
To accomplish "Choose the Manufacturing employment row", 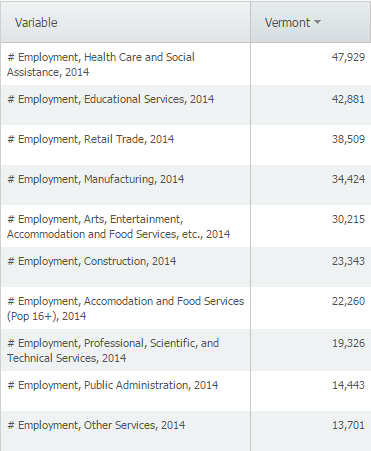I will (x=185, y=185).
